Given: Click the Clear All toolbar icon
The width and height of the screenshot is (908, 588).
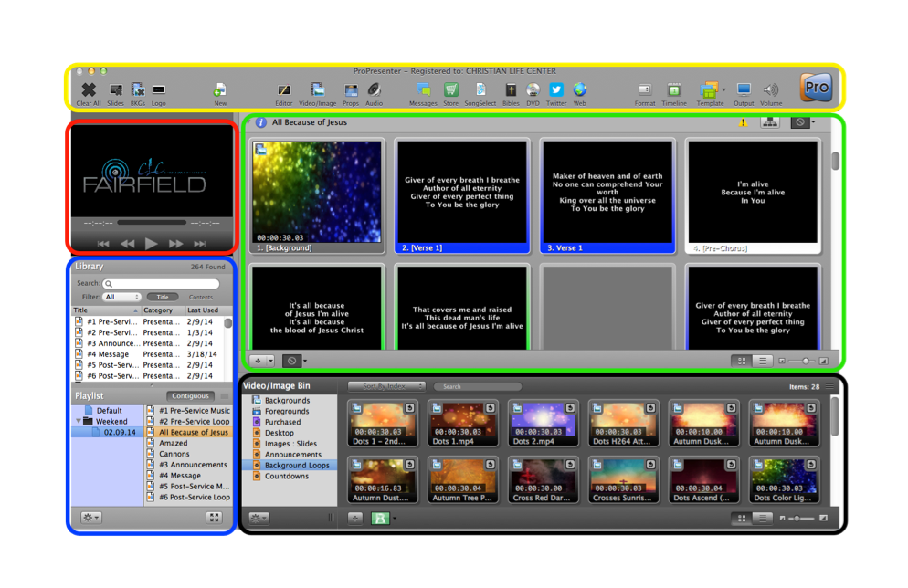Looking at the screenshot, I should [x=89, y=90].
